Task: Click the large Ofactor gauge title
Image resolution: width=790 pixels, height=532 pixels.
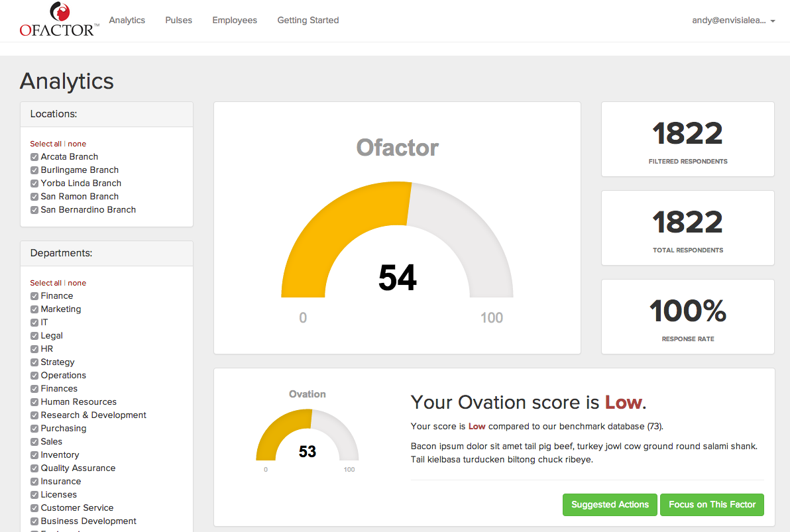Action: (398, 148)
